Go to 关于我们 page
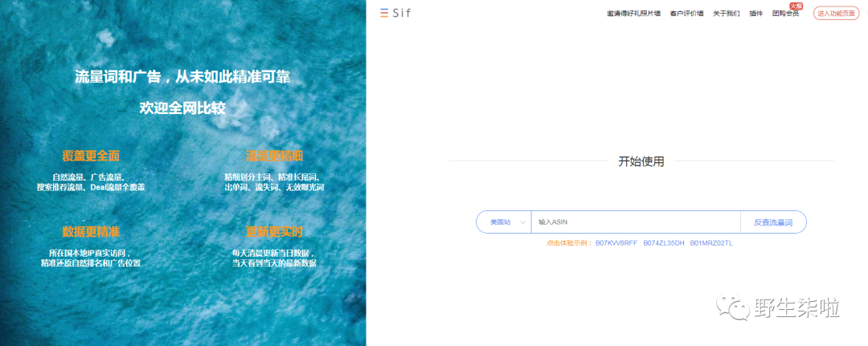The width and height of the screenshot is (868, 346). click(x=727, y=14)
